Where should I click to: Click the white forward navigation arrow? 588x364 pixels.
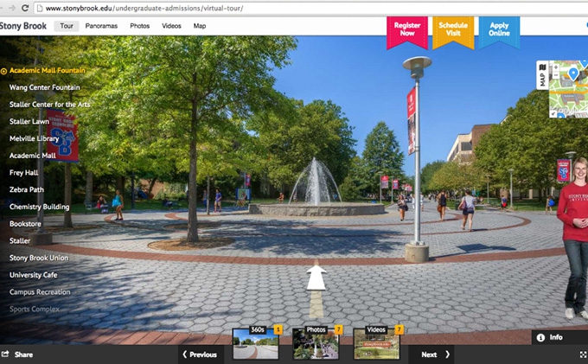[316, 278]
